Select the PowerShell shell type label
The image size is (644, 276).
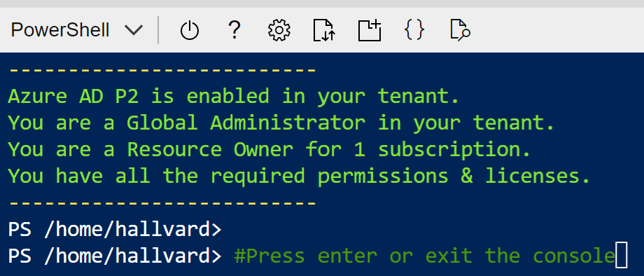coord(60,31)
